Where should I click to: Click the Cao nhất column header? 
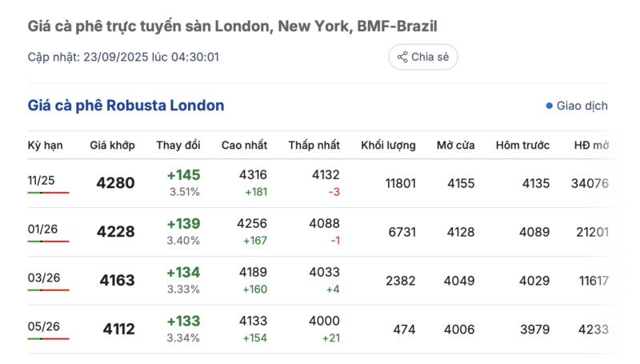click(x=244, y=146)
